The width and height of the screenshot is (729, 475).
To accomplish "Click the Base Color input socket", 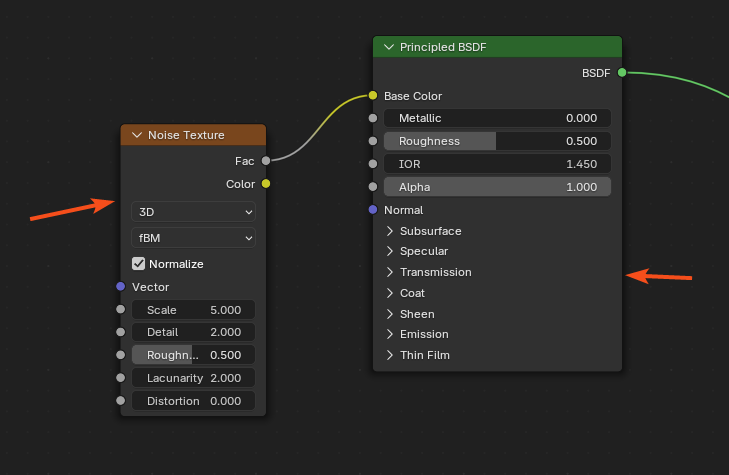I will click(x=373, y=95).
